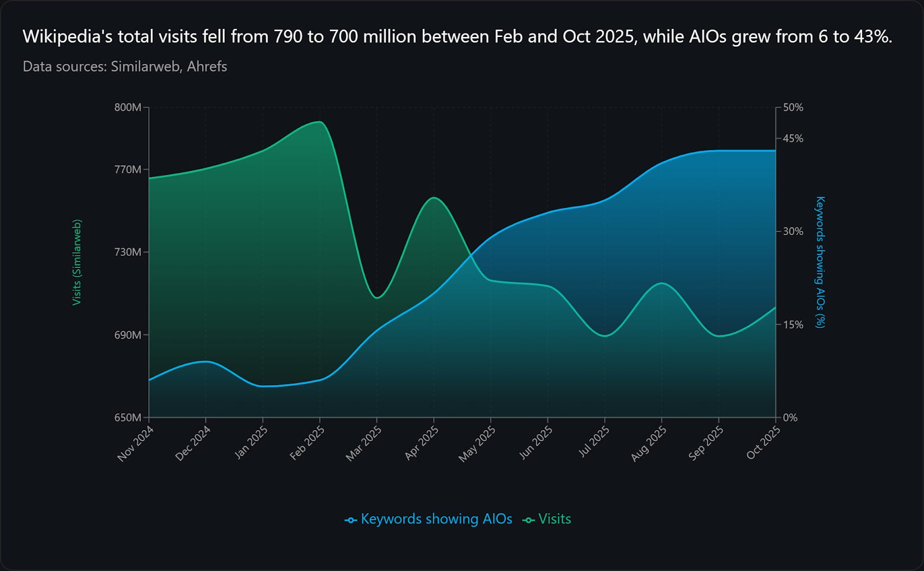Select the 650M left axis tick label
The height and width of the screenshot is (571, 924).
coord(128,417)
